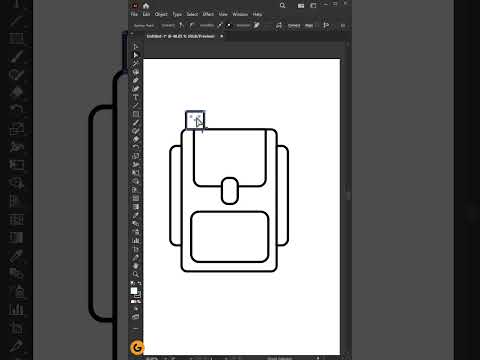Change the screen mode button
The image size is (480, 360).
[x=136, y=317]
